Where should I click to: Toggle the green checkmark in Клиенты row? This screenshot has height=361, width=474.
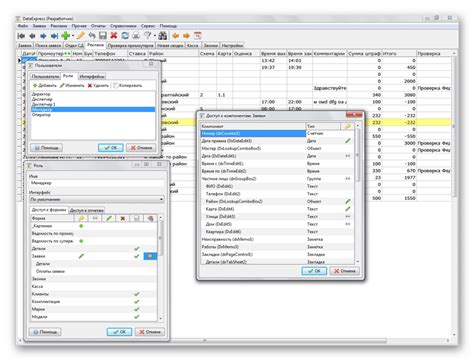[136, 294]
